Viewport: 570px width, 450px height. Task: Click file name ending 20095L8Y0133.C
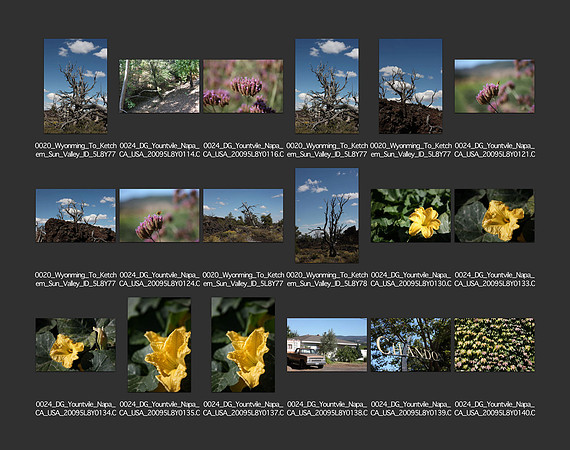click(x=494, y=279)
